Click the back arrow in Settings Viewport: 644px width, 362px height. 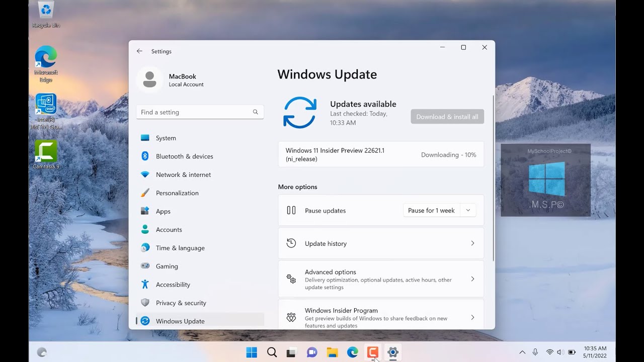(x=139, y=51)
